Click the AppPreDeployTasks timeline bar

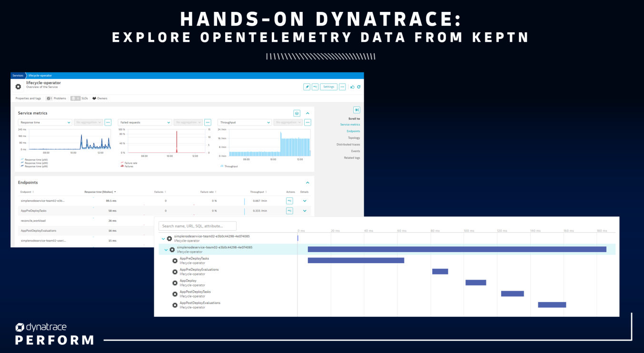[356, 260]
